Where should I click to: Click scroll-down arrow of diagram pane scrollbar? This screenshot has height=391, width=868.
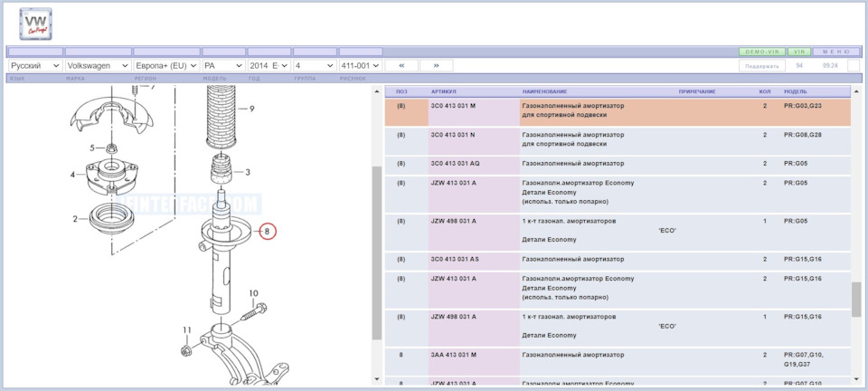pyautogui.click(x=376, y=379)
